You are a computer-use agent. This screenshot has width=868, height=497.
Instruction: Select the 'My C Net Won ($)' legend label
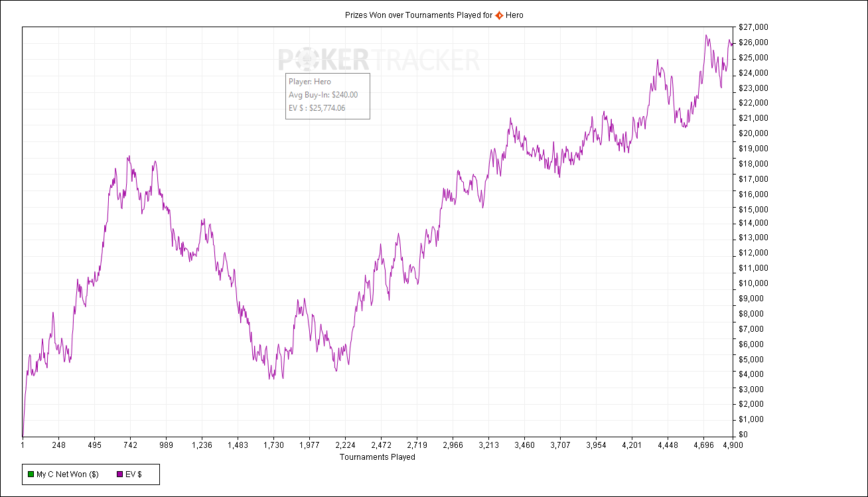(68, 474)
